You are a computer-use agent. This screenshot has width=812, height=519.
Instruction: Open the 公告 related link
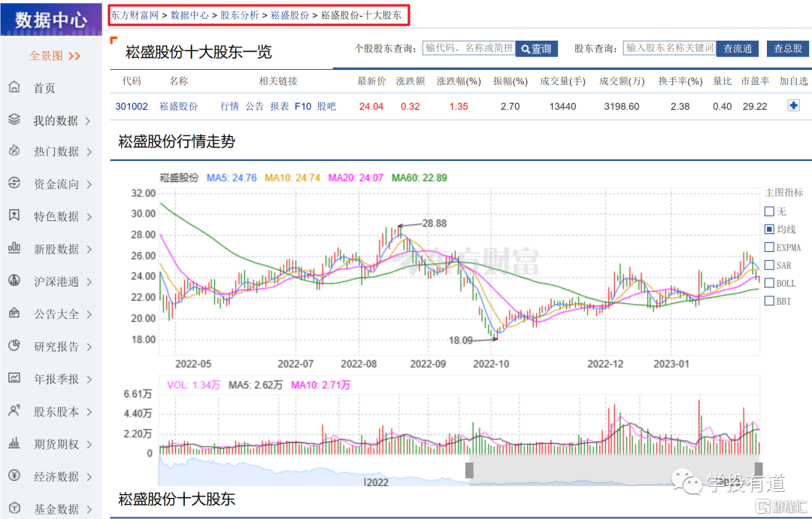(x=254, y=106)
